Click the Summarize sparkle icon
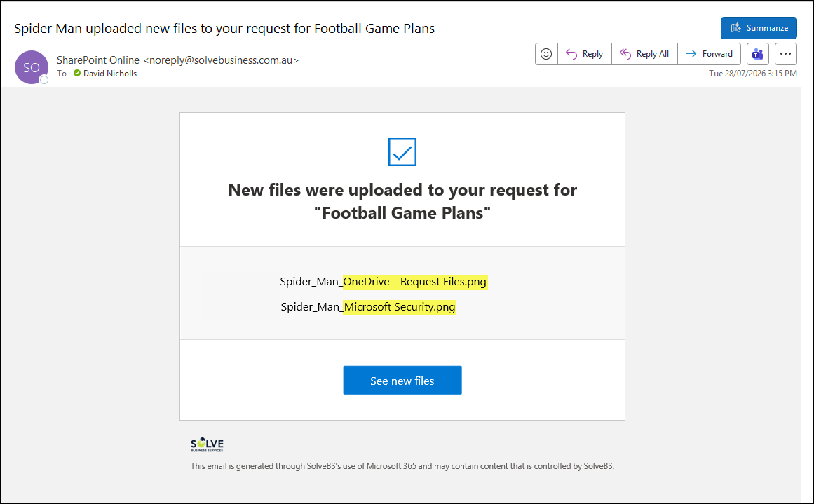The width and height of the screenshot is (814, 504). click(735, 28)
